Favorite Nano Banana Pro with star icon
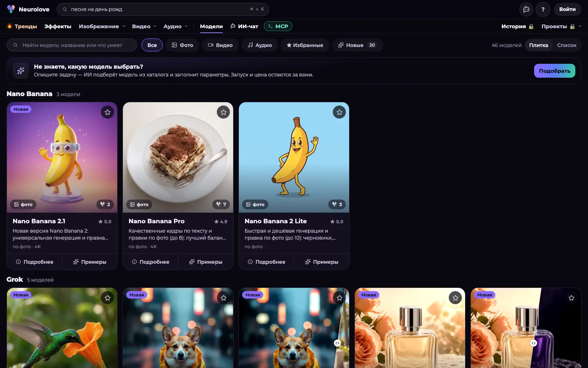Screen dimensions: 588x368 tap(223, 112)
